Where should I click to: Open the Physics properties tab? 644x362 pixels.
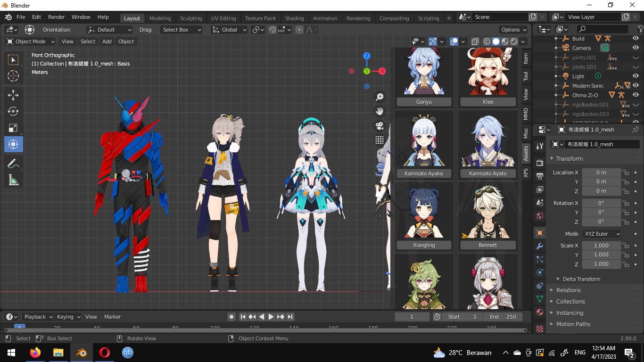(539, 272)
